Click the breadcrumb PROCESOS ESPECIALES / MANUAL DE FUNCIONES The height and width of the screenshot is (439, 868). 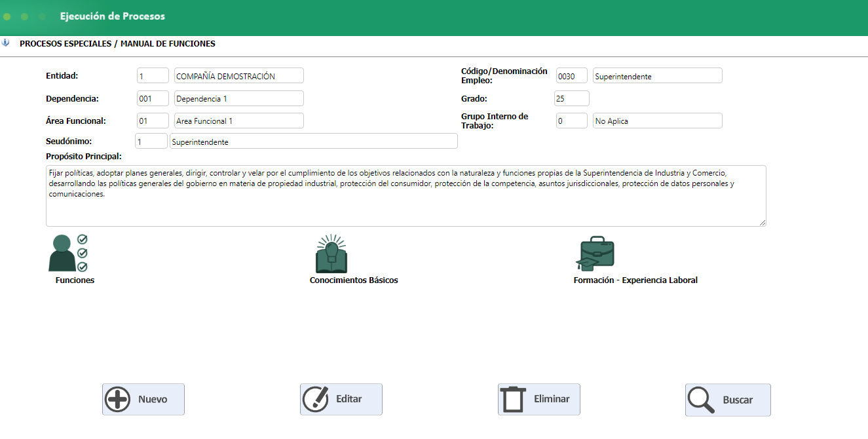coord(117,44)
